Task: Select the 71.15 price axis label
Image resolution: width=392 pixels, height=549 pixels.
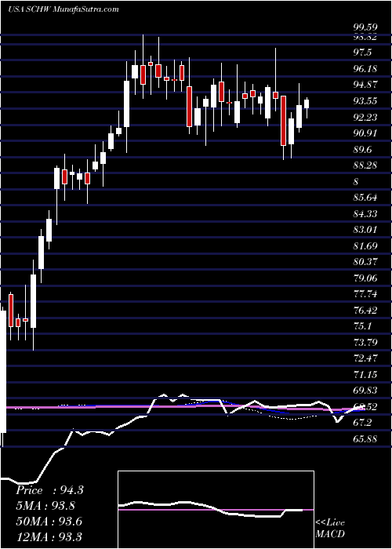Action: [x=365, y=375]
